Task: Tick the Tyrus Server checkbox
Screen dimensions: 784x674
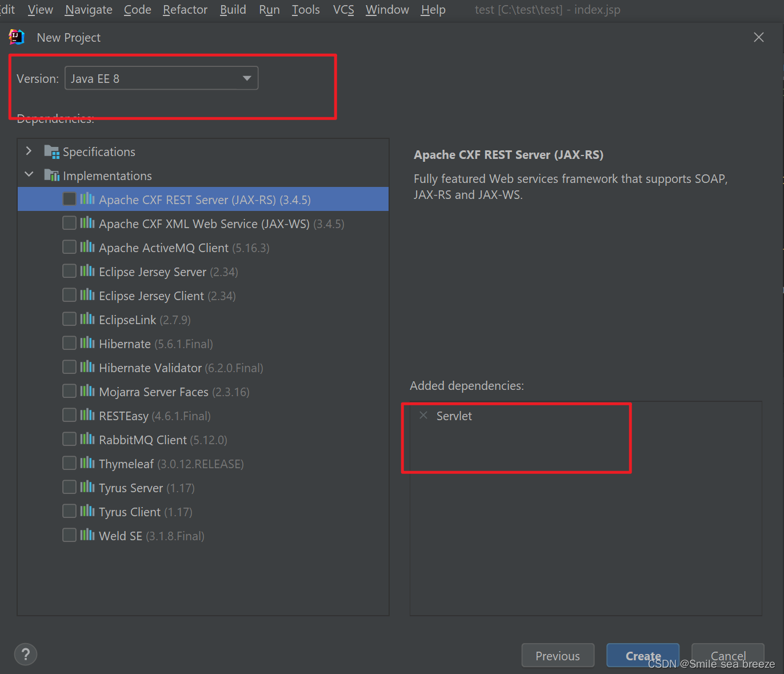Action: pyautogui.click(x=69, y=487)
